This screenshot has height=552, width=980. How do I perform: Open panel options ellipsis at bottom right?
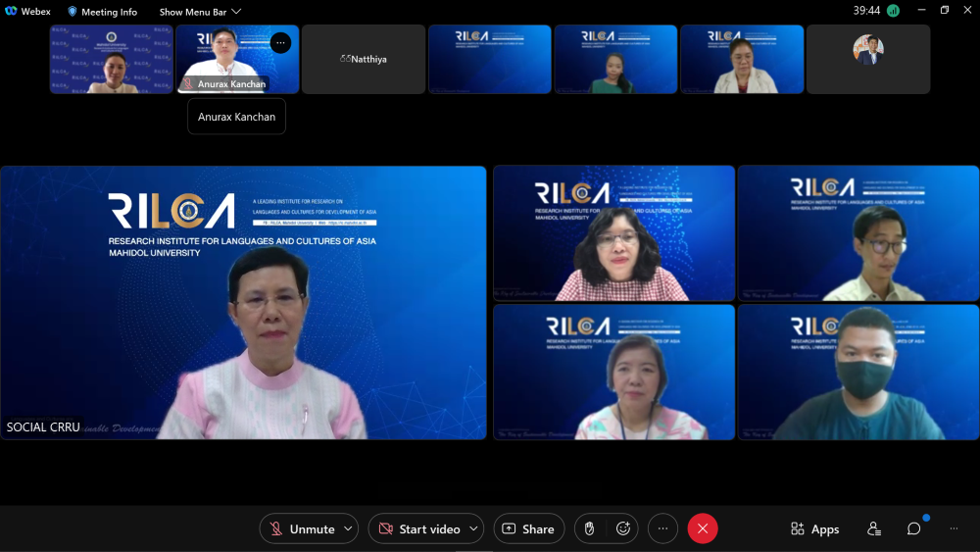coord(954,528)
